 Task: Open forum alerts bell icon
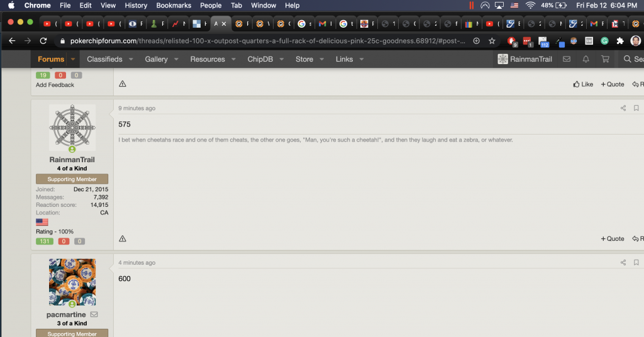point(586,59)
